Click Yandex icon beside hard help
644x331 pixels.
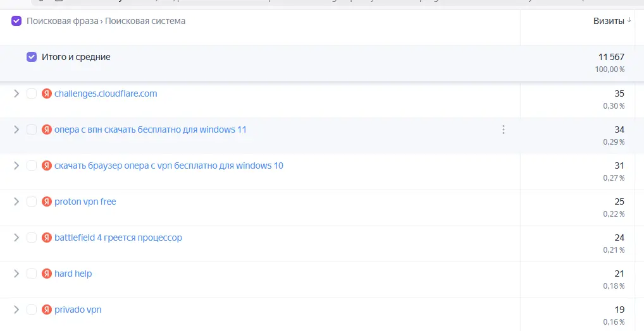tap(47, 274)
